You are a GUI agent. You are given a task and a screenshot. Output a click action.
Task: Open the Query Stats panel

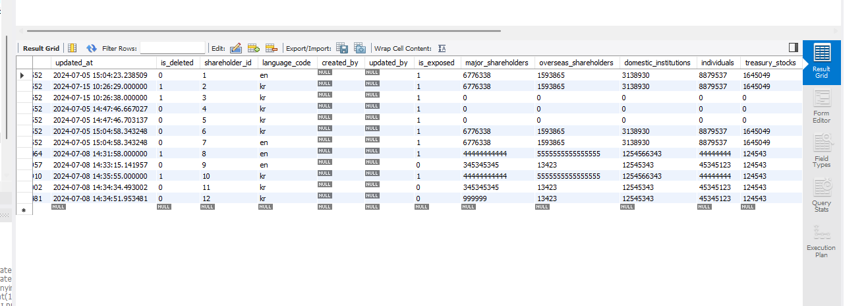tap(822, 194)
